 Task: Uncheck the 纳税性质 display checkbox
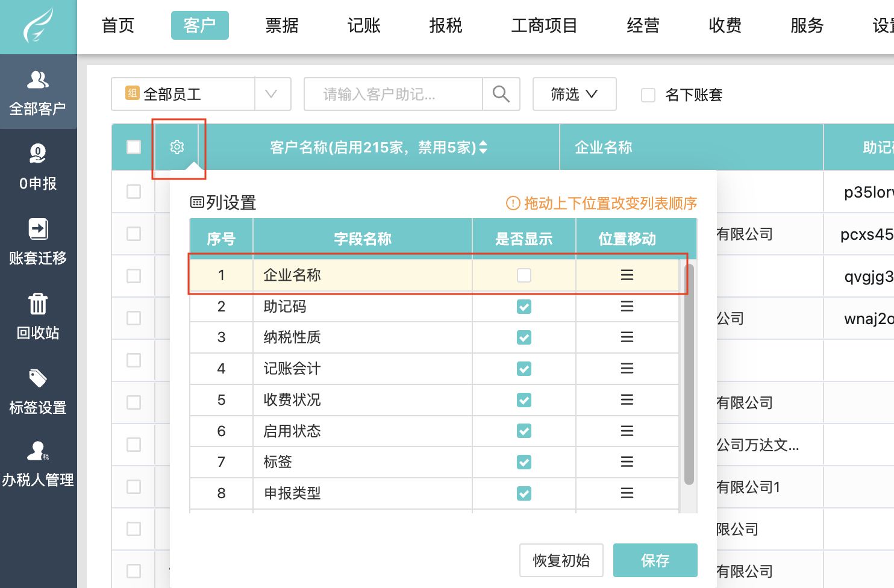[x=524, y=337]
